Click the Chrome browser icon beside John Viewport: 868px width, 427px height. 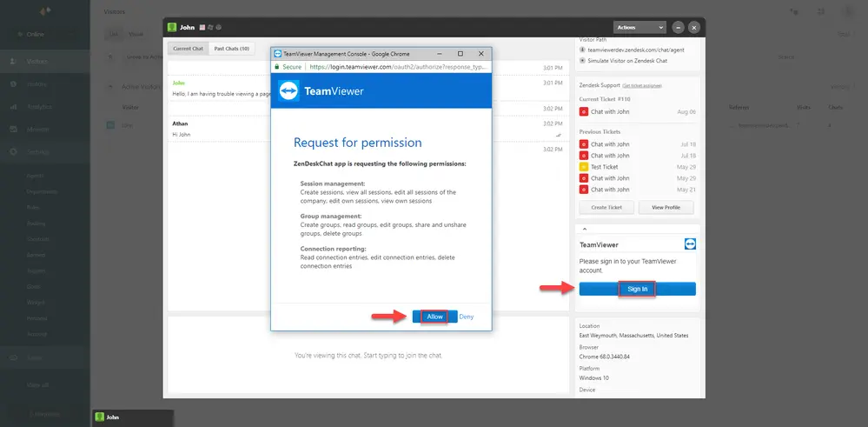point(219,27)
